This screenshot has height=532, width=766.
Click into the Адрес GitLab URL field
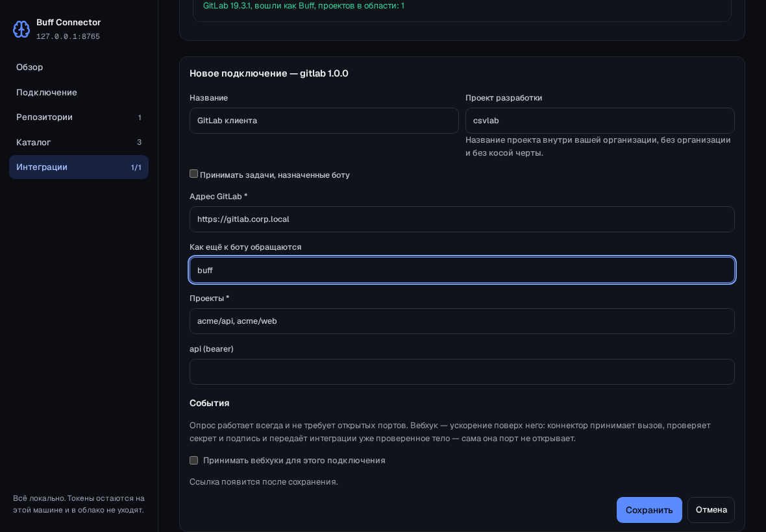[462, 219]
